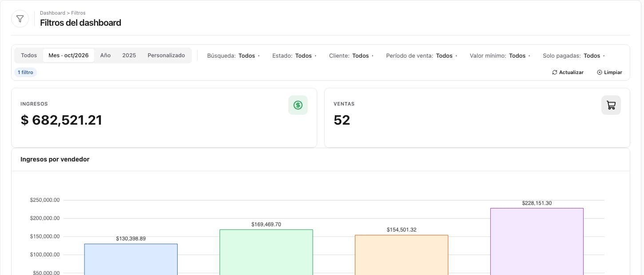This screenshot has width=644, height=275.
Task: Click the $150,000.00 axis label
Action: [x=45, y=236]
